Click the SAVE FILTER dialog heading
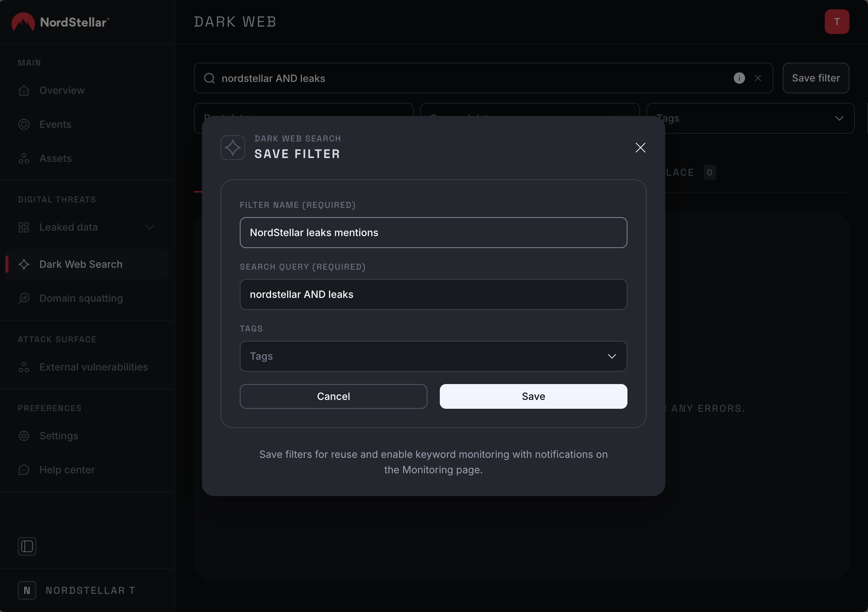 [297, 154]
